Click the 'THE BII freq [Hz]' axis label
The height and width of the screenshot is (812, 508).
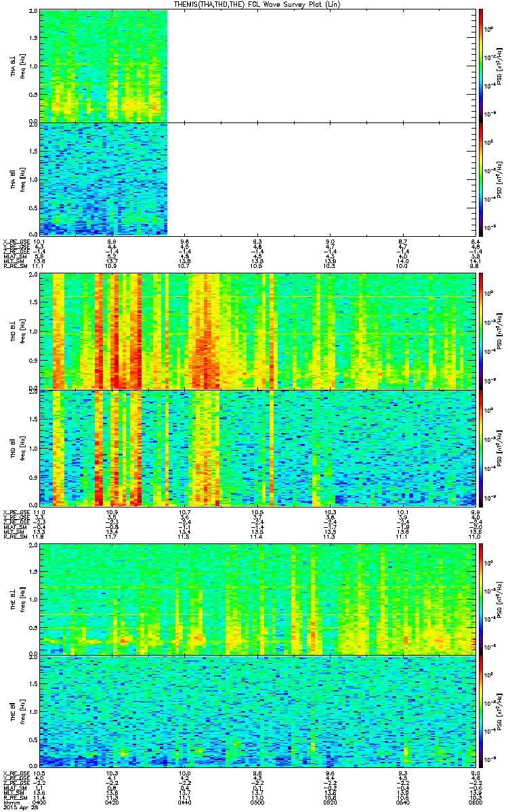(17, 712)
